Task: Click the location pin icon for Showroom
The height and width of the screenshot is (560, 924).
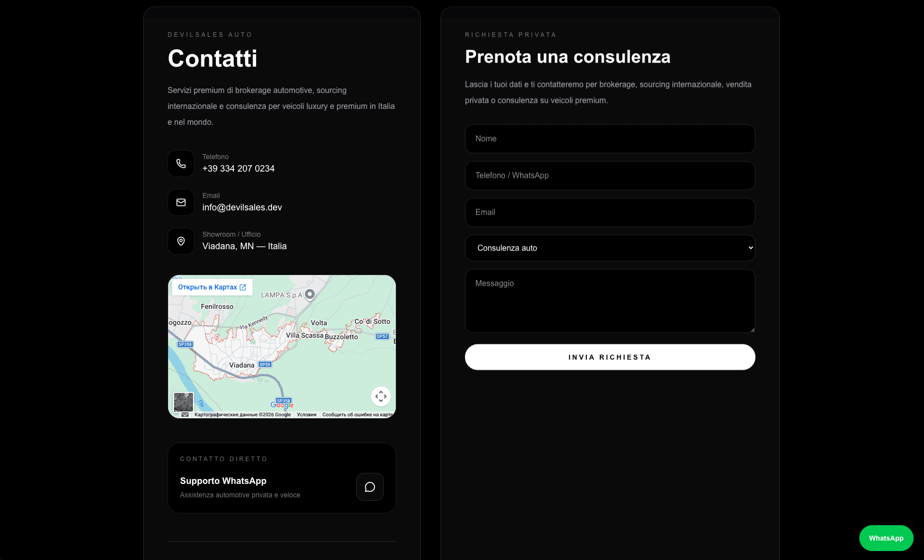Action: click(181, 241)
